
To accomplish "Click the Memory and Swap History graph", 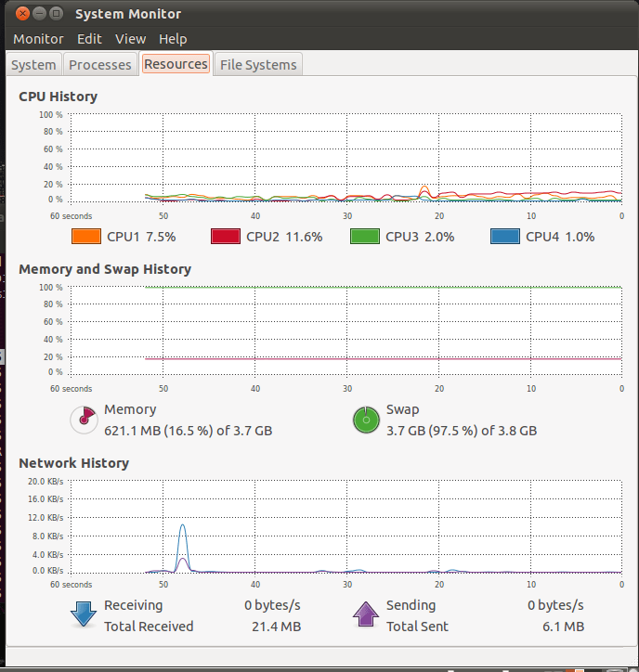I will point(346,330).
